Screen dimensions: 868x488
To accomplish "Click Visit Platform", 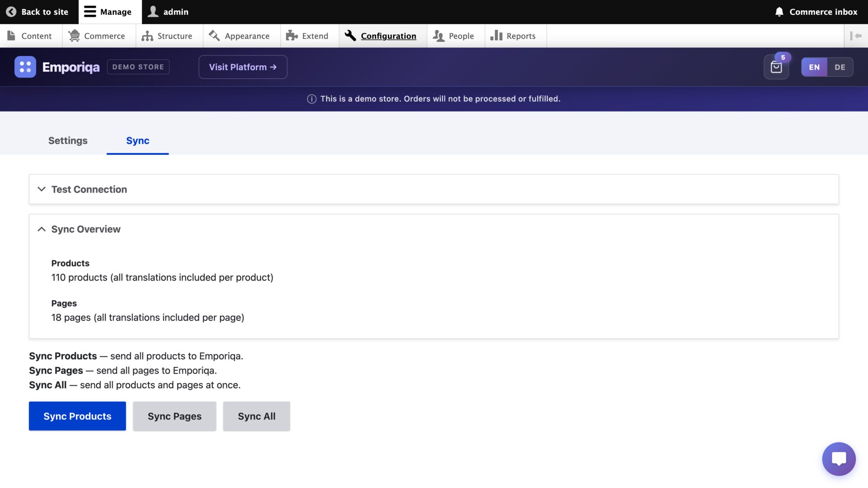I will 242,67.
